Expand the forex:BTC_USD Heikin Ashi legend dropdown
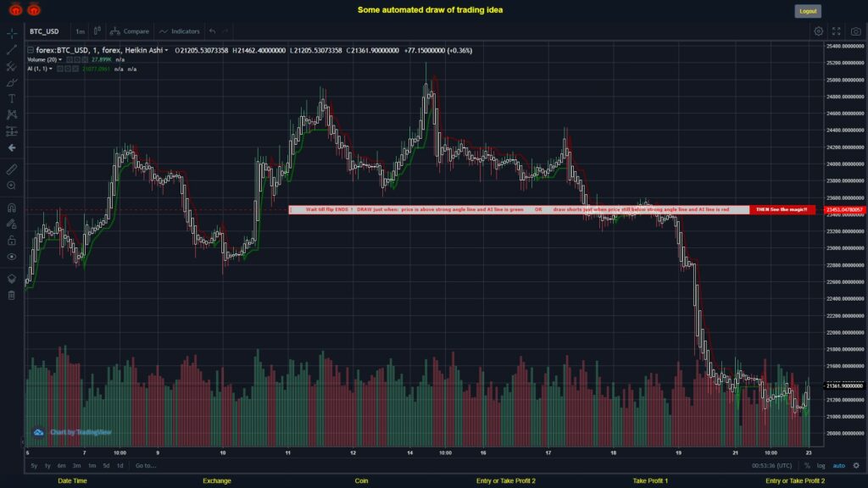Screen dimensions: 868x488 (x=166, y=50)
